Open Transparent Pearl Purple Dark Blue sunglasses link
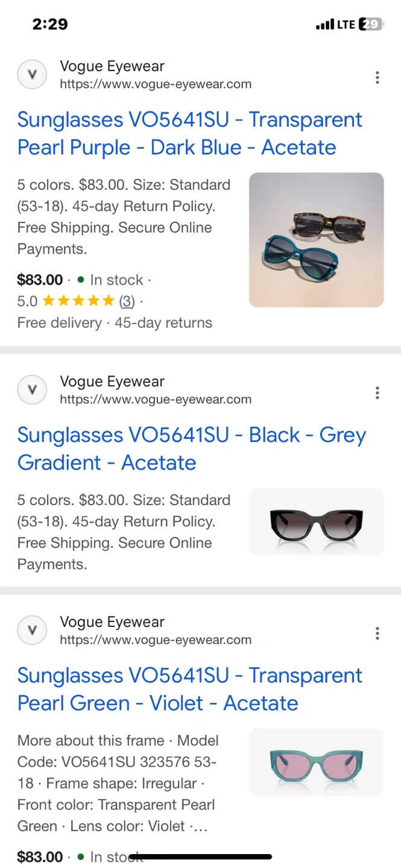The image size is (401, 868). [x=189, y=133]
